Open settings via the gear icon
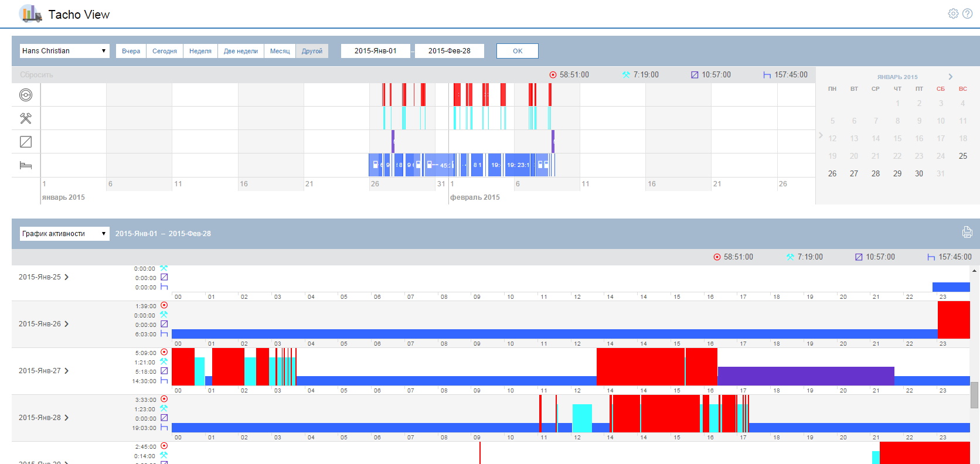This screenshot has height=464, width=980. click(x=954, y=13)
